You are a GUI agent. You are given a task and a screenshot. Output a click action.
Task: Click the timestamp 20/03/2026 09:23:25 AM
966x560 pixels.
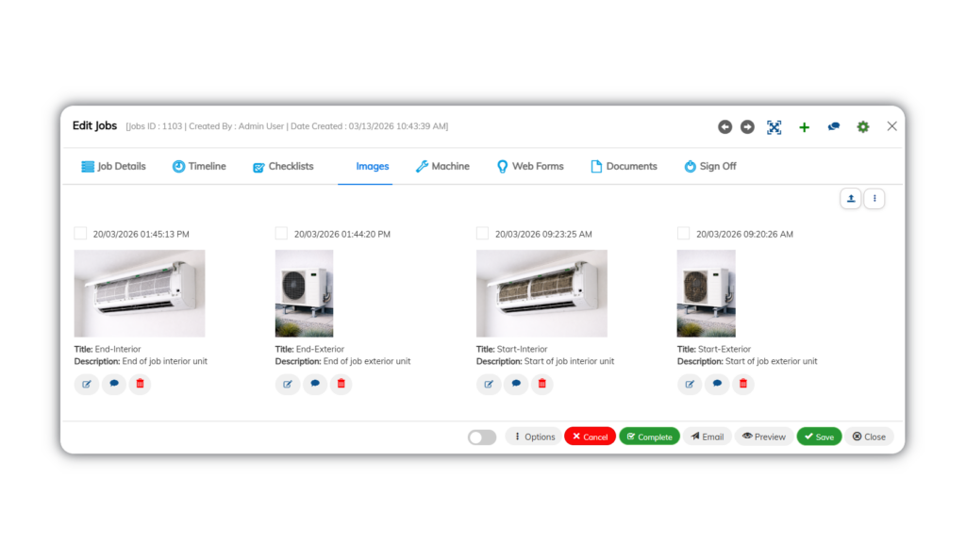point(543,234)
